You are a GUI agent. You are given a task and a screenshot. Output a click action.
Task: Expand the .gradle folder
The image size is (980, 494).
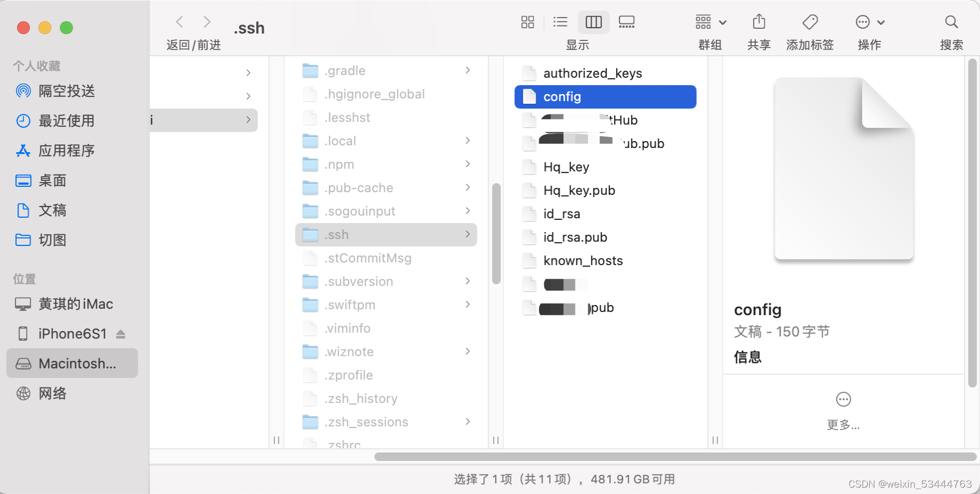point(468,70)
